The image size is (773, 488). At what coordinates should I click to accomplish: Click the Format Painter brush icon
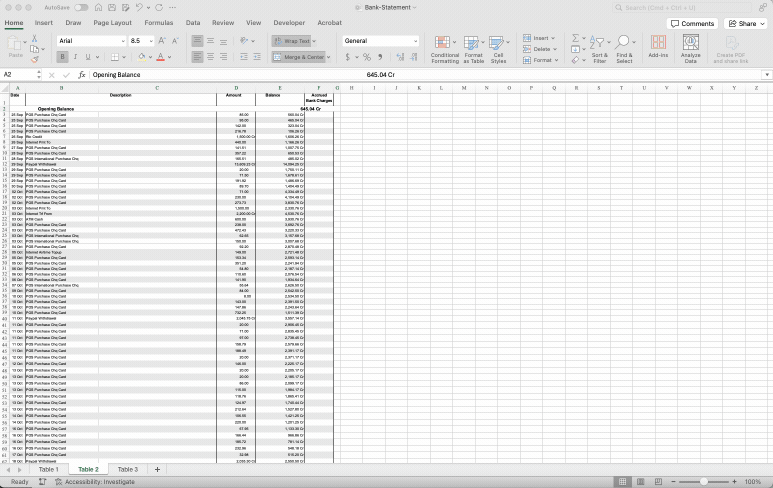coord(35,60)
